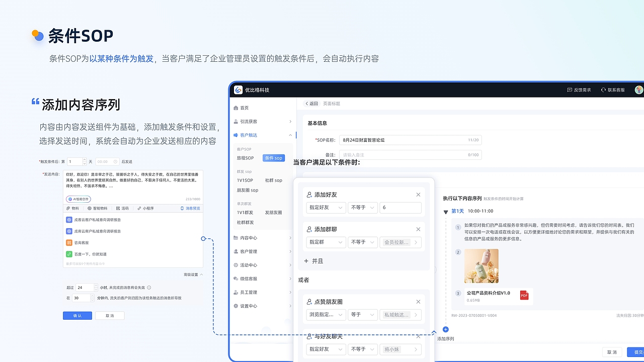The width and height of the screenshot is (644, 362).
Task: Expand 客户管理 sidebar menu
Action: [x=263, y=251]
